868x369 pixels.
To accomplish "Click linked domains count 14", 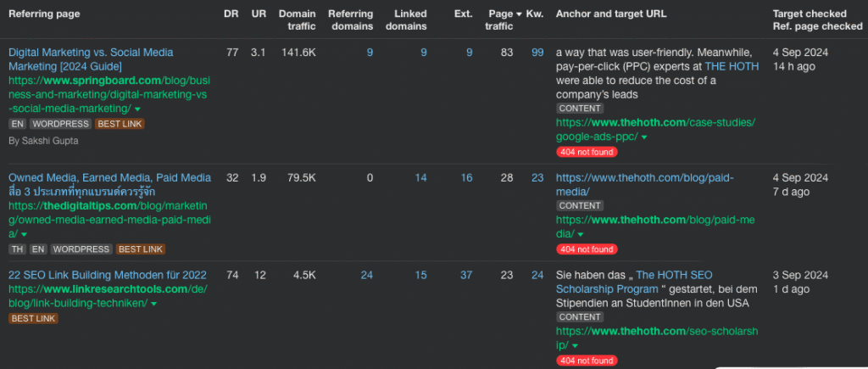I will 420,177.
